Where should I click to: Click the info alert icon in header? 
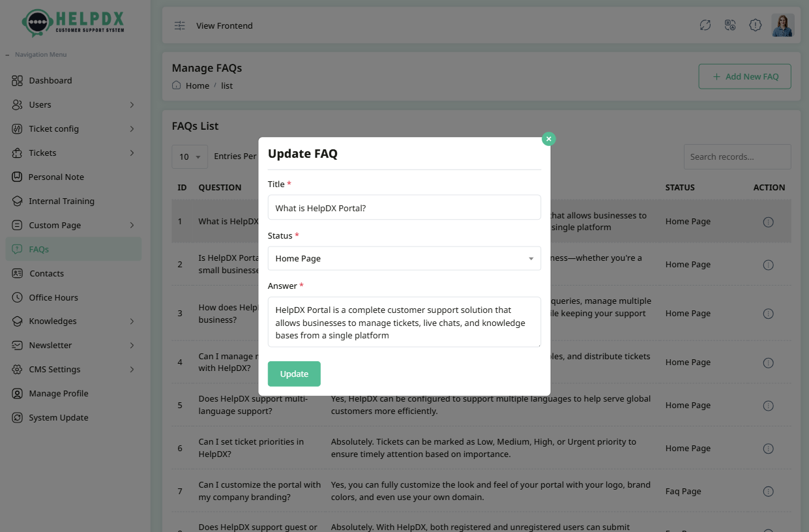pos(755,25)
